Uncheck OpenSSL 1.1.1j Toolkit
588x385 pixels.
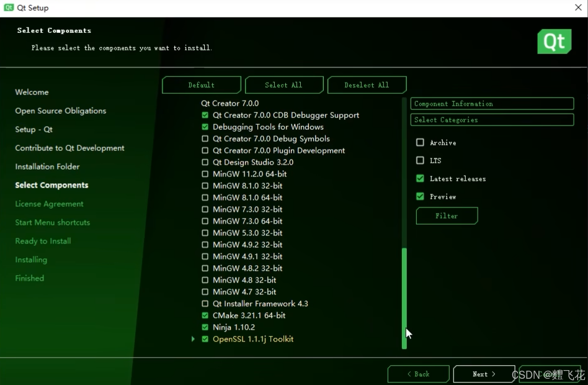(205, 339)
